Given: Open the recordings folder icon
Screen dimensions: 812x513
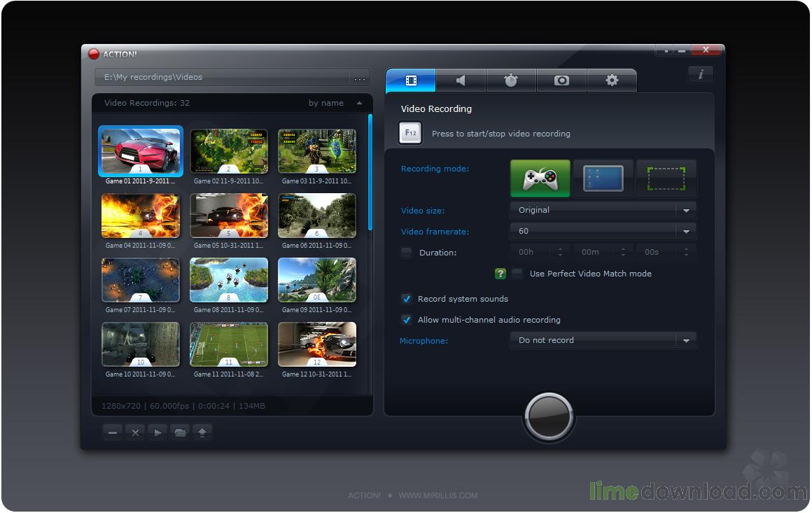Looking at the screenshot, I should (x=180, y=432).
